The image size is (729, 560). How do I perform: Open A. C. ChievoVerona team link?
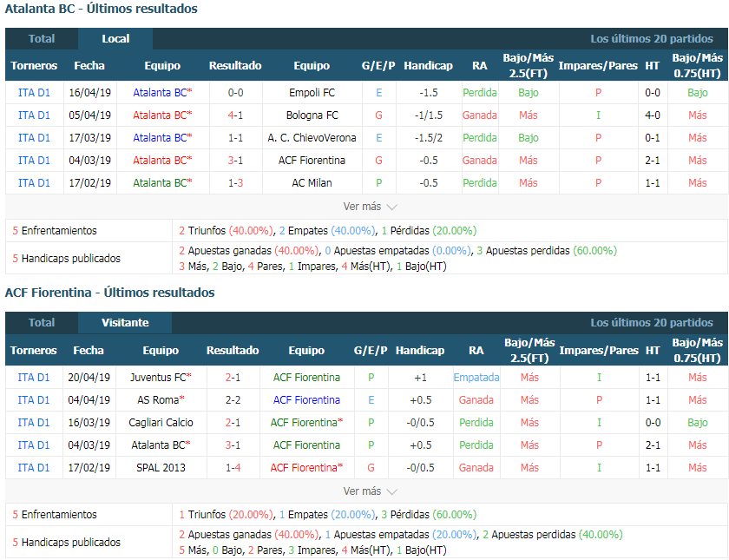coord(312,138)
